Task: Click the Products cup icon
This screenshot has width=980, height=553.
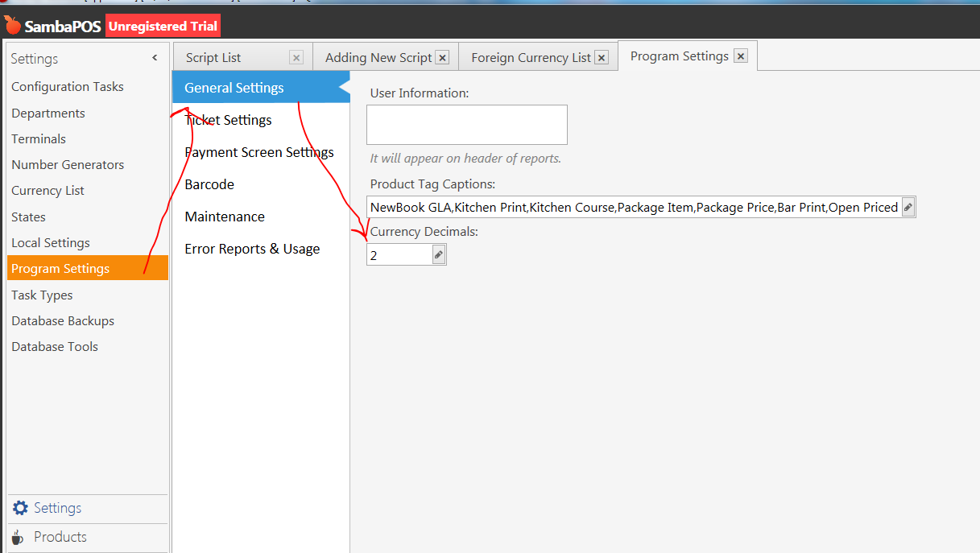Action: pyautogui.click(x=18, y=537)
